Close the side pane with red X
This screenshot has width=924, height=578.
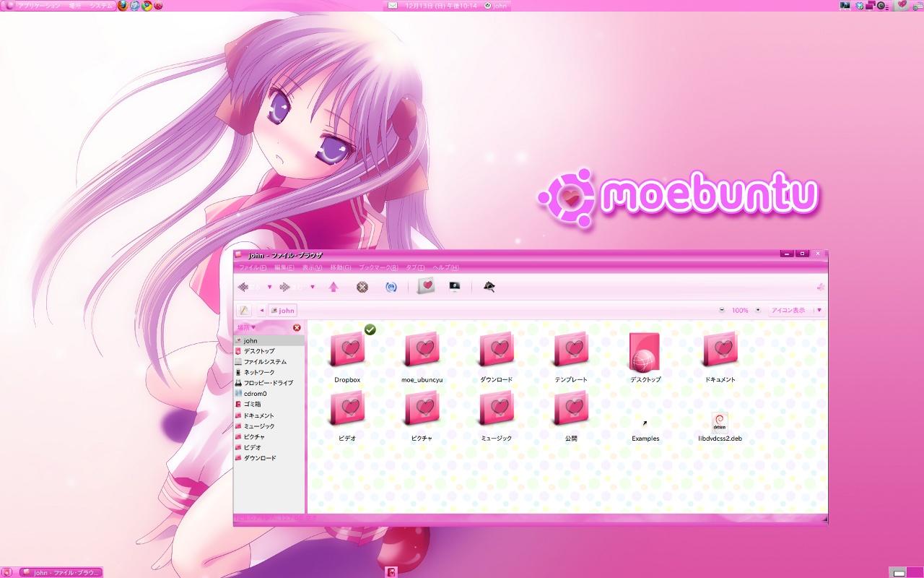297,328
